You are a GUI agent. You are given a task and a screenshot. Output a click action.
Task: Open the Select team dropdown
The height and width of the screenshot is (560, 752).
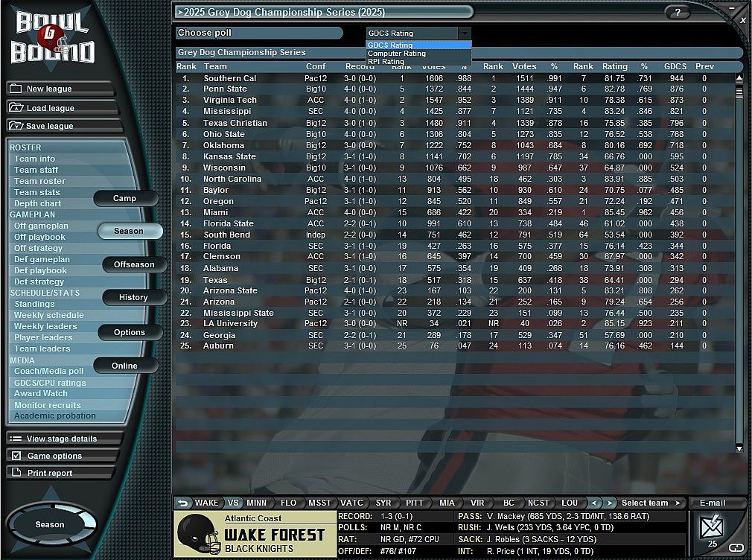tap(651, 503)
